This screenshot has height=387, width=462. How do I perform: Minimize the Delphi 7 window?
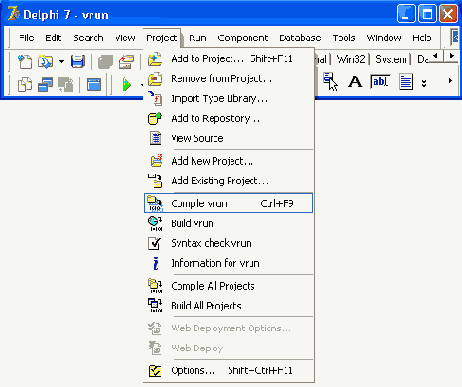pos(406,14)
